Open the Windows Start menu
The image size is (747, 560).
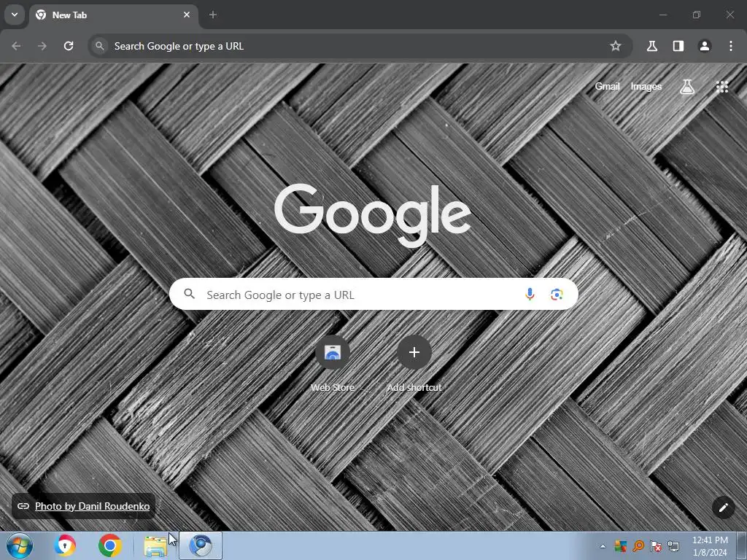point(20,545)
